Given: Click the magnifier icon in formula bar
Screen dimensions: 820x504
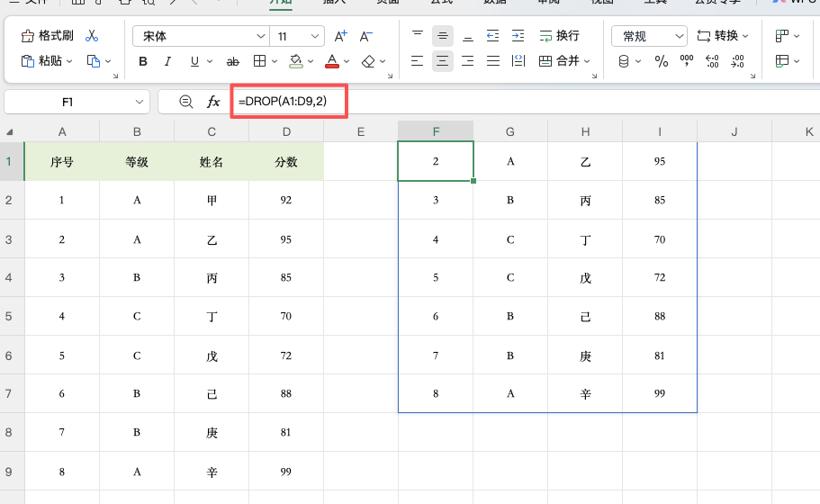Looking at the screenshot, I should [186, 102].
